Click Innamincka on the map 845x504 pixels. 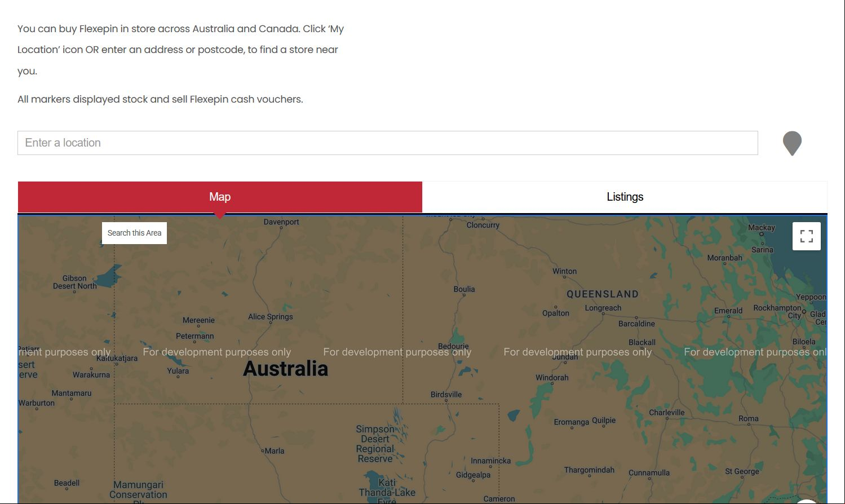tap(491, 461)
